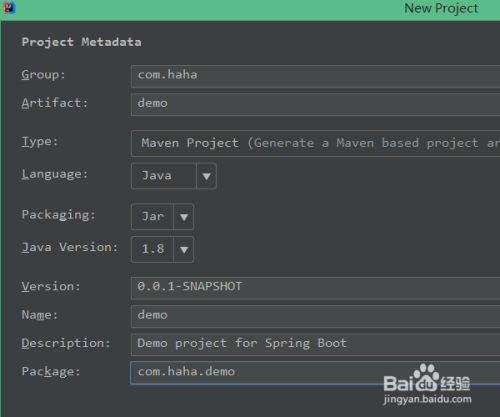
Task: Click the Java Version dropdown arrow
Action: click(x=184, y=249)
